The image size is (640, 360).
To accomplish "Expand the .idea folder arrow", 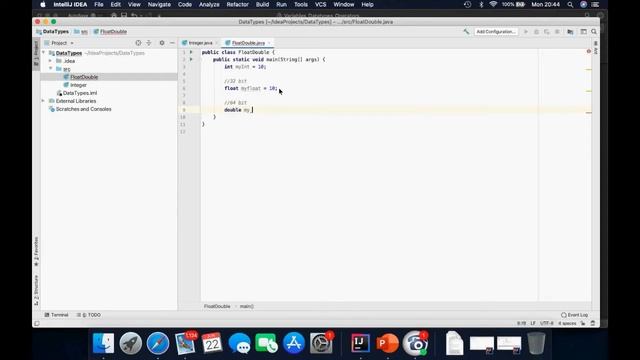I will [x=51, y=61].
